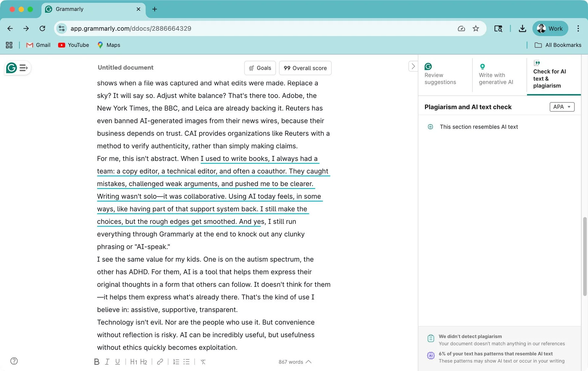Viewport: 588px width, 371px height.
Task: Clear formatting with the toolbar icon
Action: (x=203, y=362)
